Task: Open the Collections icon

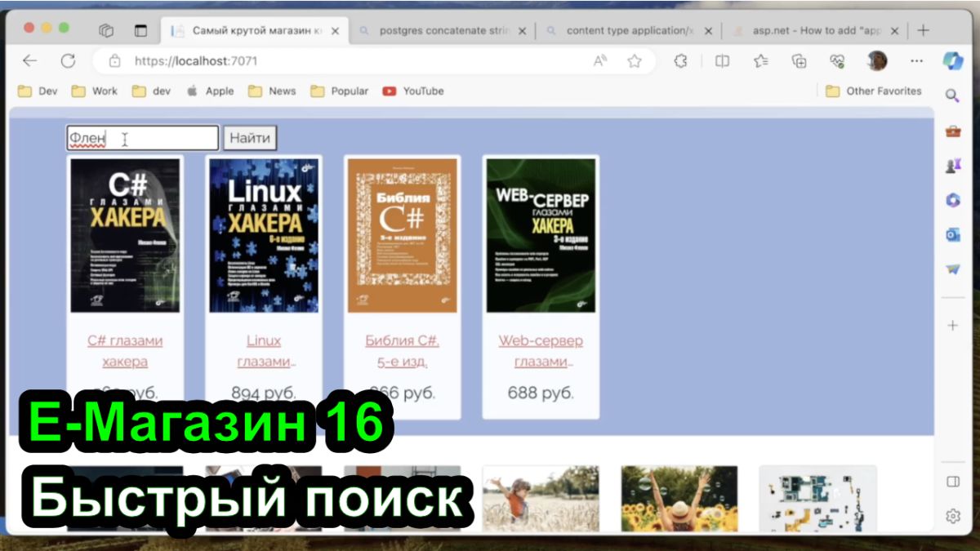Action: coord(800,60)
